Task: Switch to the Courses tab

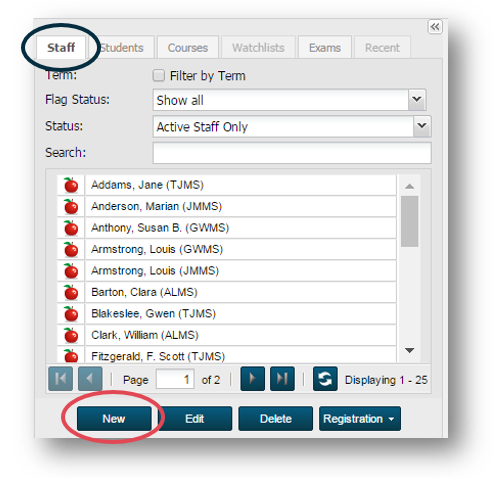Action: [188, 47]
